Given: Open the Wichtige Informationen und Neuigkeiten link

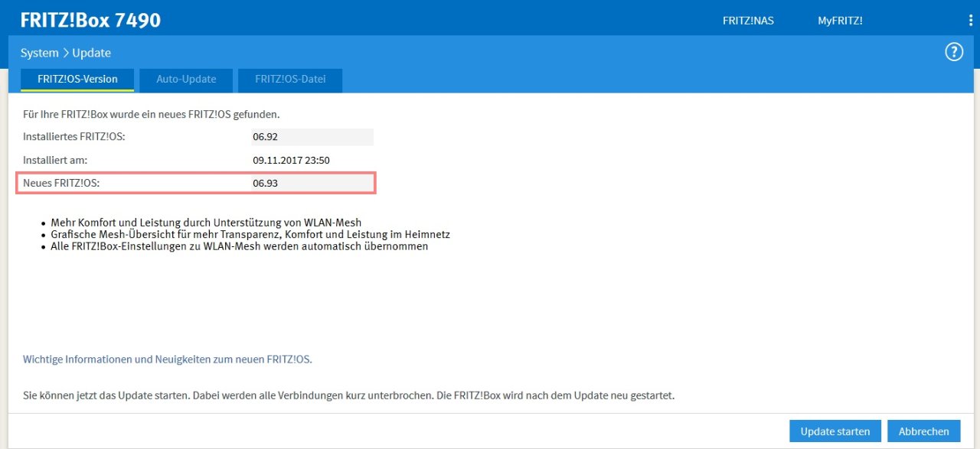Looking at the screenshot, I should coord(168,359).
